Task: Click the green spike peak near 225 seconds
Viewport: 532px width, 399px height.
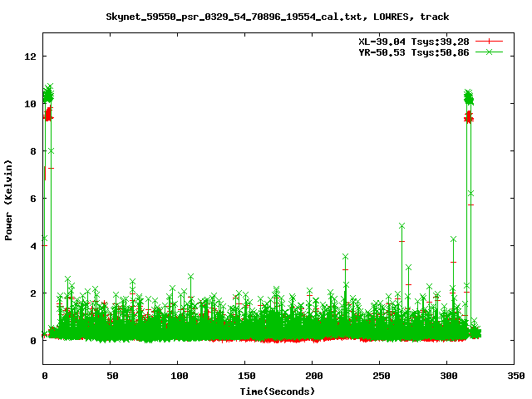Action: click(x=346, y=257)
